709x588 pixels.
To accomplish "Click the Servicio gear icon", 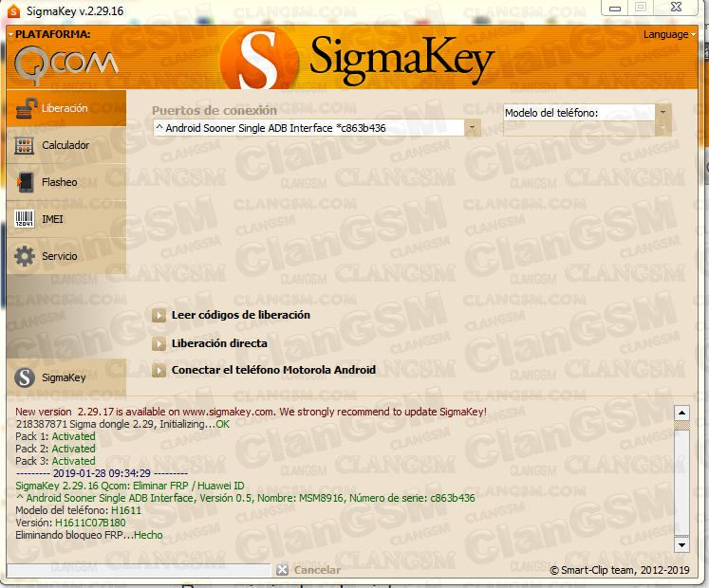I will [25, 256].
